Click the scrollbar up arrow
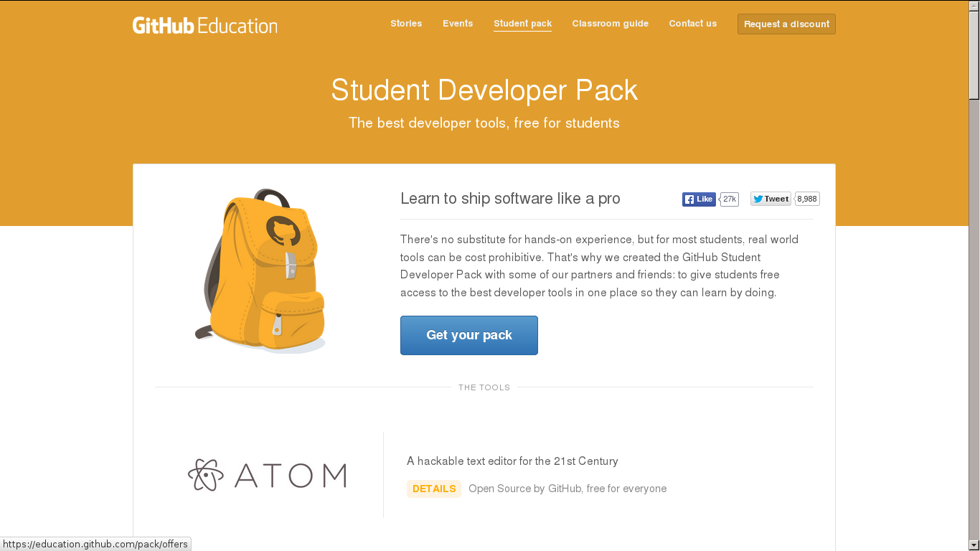This screenshot has width=980, height=551. pos(974,6)
